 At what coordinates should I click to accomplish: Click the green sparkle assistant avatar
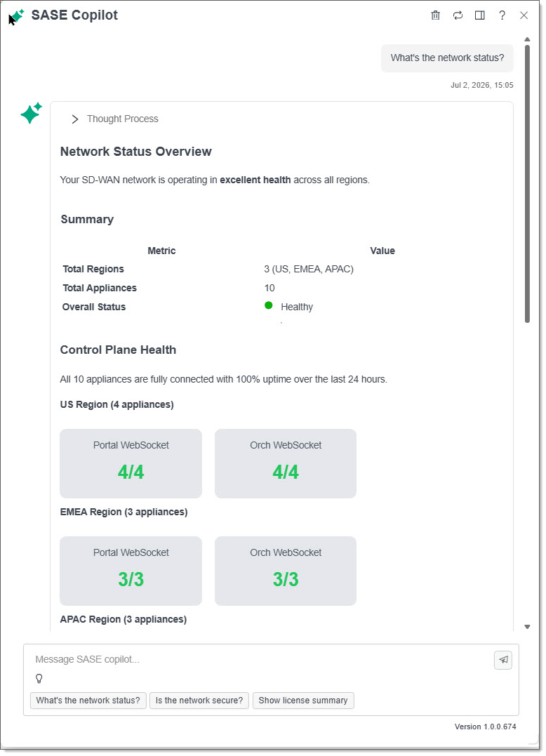coord(32,113)
